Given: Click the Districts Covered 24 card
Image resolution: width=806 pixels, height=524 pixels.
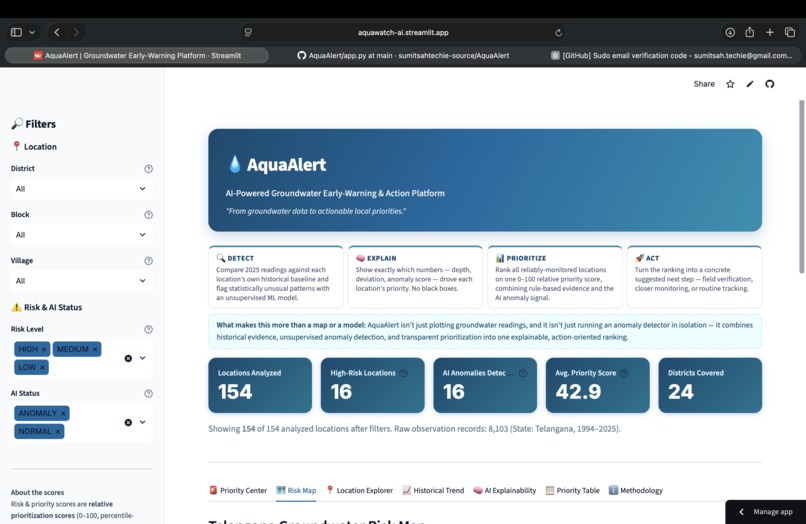Looking at the screenshot, I should (x=710, y=385).
